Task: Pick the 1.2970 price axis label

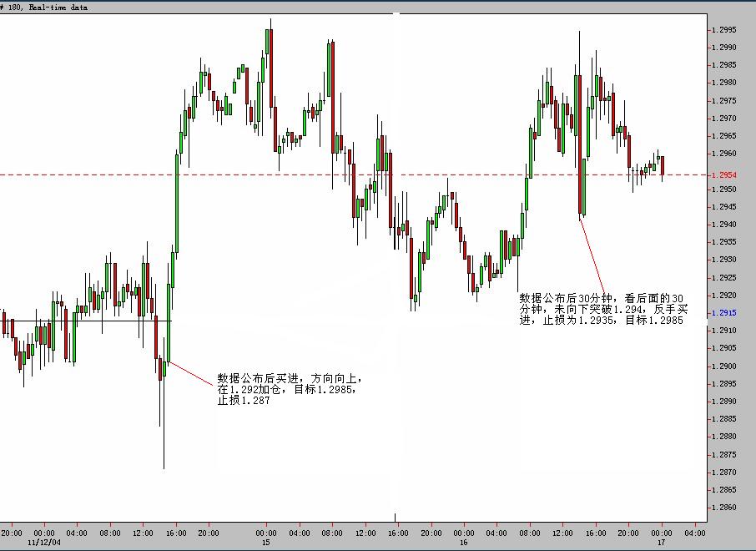Action: 724,119
